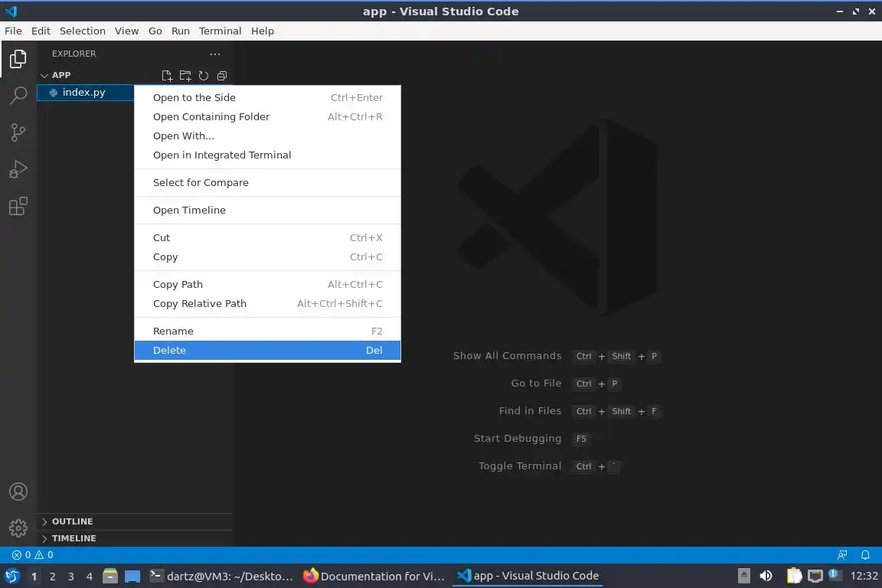The width and height of the screenshot is (882, 588).
Task: Choose Open With... from context menu
Action: pyautogui.click(x=268, y=136)
